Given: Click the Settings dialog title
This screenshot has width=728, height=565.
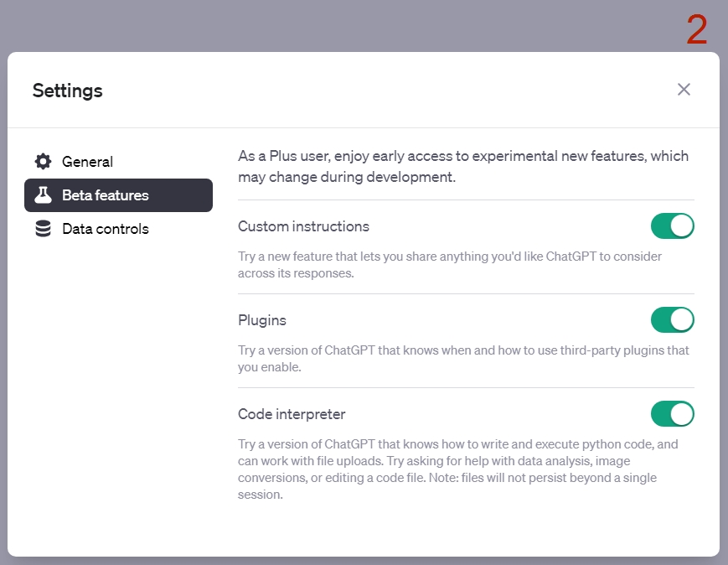Looking at the screenshot, I should click(67, 91).
